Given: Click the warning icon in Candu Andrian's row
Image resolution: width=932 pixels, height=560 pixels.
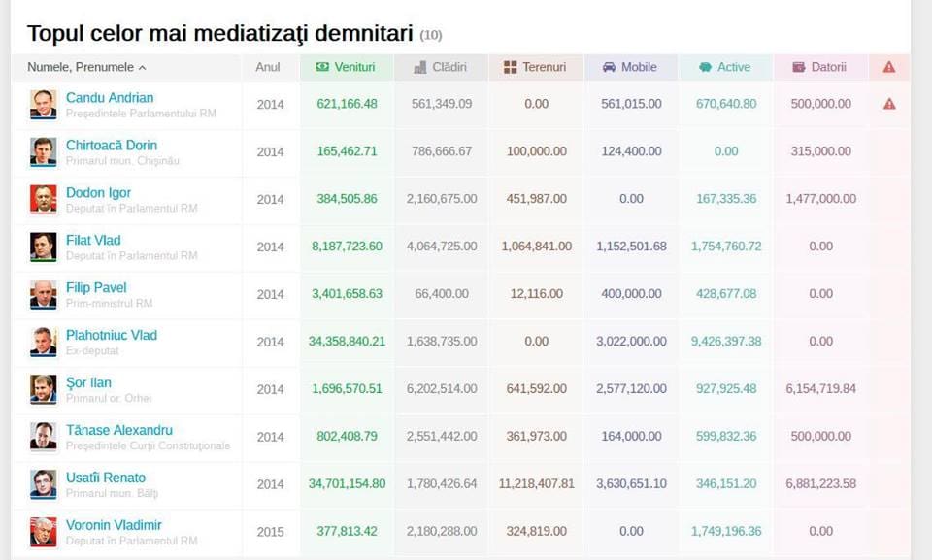Looking at the screenshot, I should pyautogui.click(x=889, y=104).
